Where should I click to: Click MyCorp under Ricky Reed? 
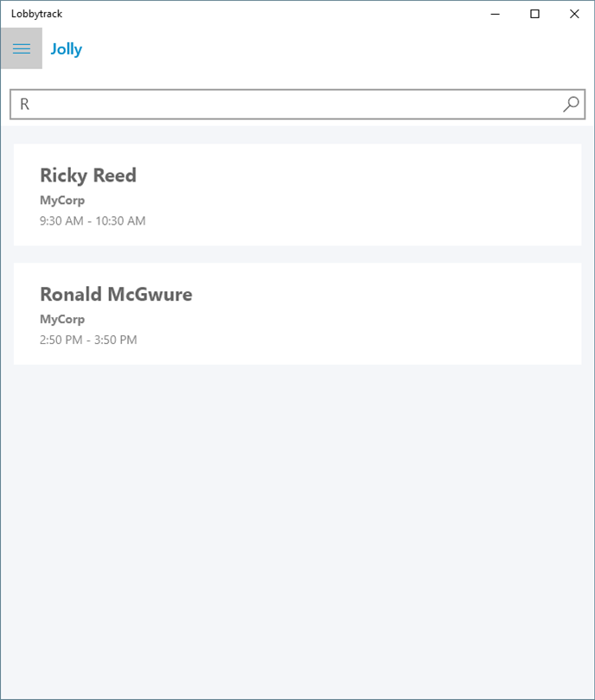(x=62, y=200)
